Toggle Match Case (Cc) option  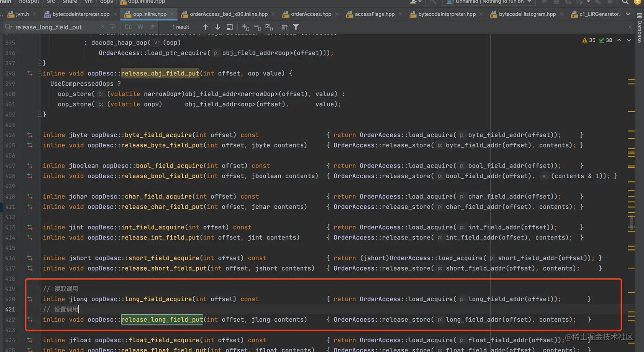pyautogui.click(x=128, y=27)
